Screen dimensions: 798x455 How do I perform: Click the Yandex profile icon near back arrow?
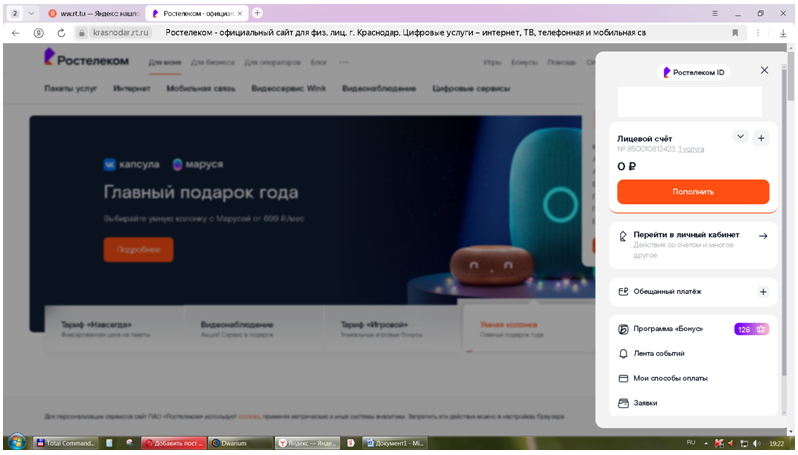click(x=39, y=33)
